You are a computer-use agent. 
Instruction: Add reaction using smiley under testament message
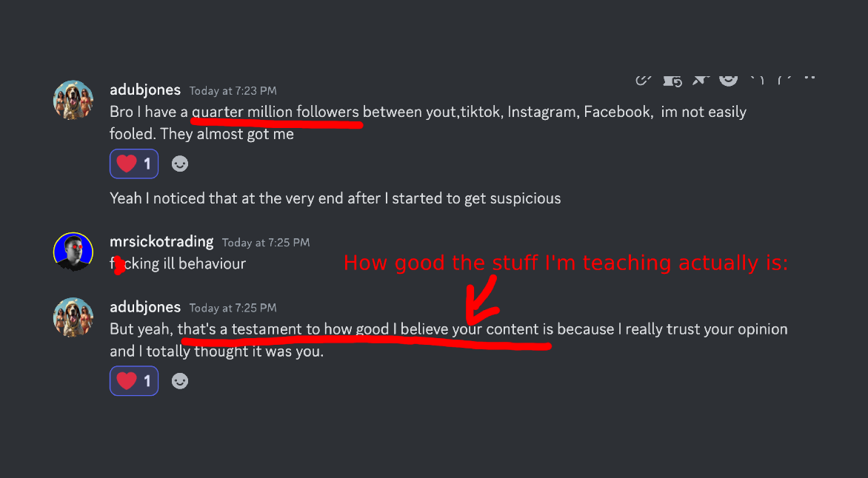(180, 381)
